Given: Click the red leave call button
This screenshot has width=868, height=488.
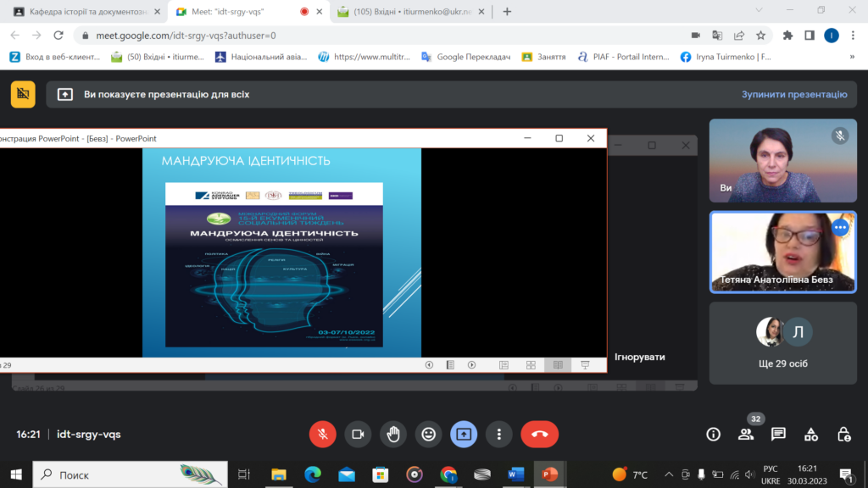Looking at the screenshot, I should [539, 434].
